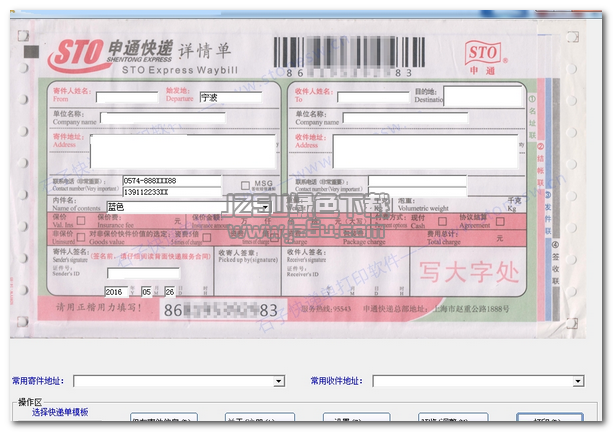The image size is (613, 432).
Task: Check the 协议结算 Agreement box
Action: click(500, 222)
